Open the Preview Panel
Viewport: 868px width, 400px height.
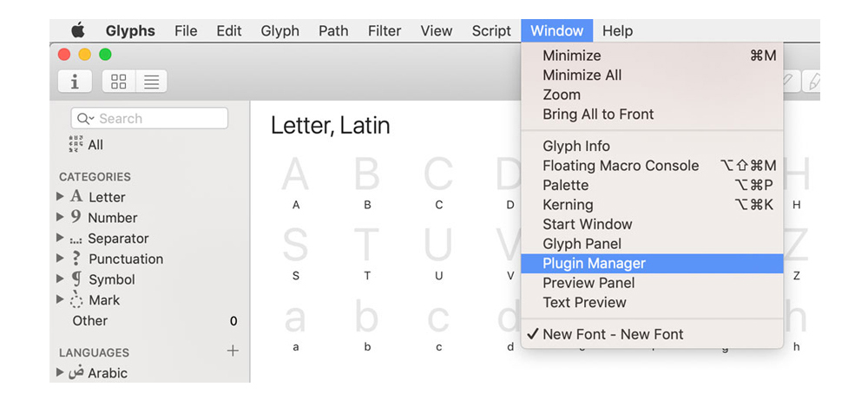coord(652,283)
